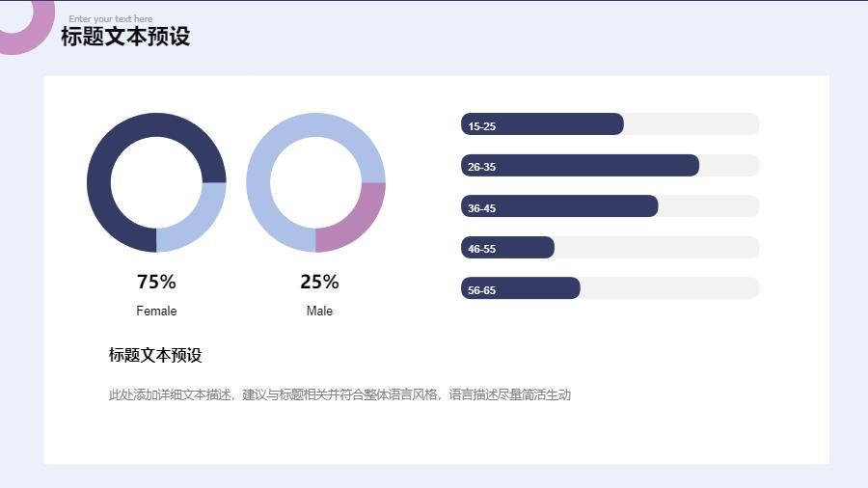The width and height of the screenshot is (868, 488).
Task: Select the 15-25 age bar label
Action: coord(481,126)
